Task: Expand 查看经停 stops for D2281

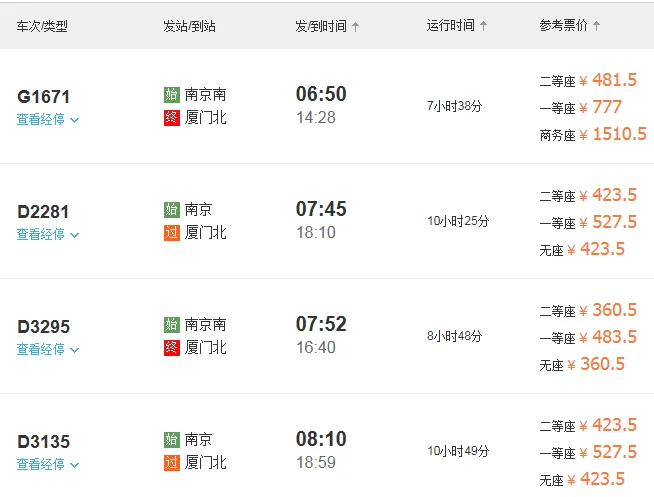Action: tap(47, 235)
